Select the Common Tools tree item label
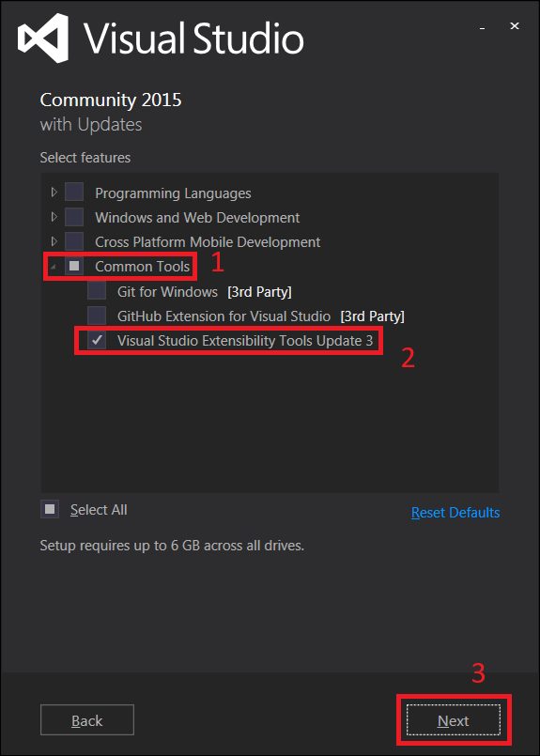The image size is (540, 756). tap(143, 266)
